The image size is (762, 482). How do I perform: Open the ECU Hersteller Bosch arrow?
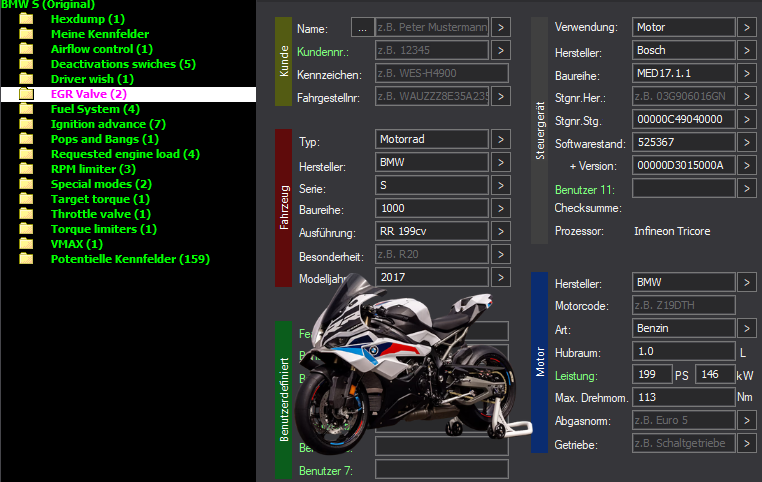[x=747, y=50]
